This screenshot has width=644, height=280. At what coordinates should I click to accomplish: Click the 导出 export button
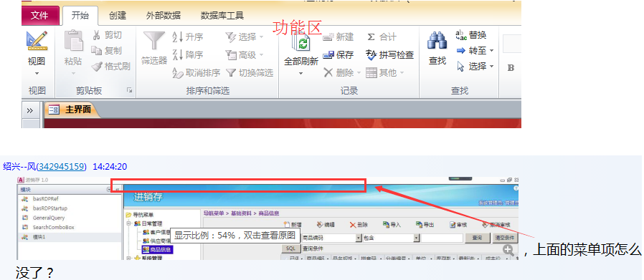pyautogui.click(x=425, y=225)
